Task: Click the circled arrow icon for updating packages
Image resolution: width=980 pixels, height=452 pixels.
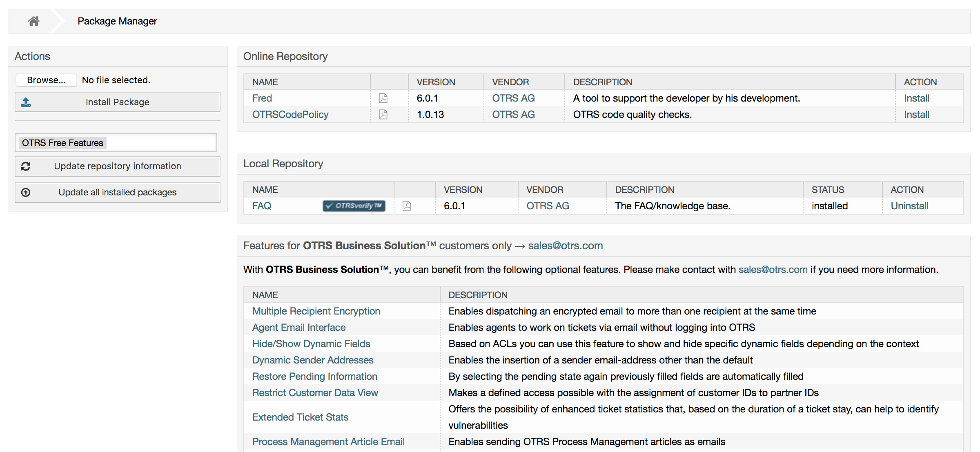Action: coord(26,193)
